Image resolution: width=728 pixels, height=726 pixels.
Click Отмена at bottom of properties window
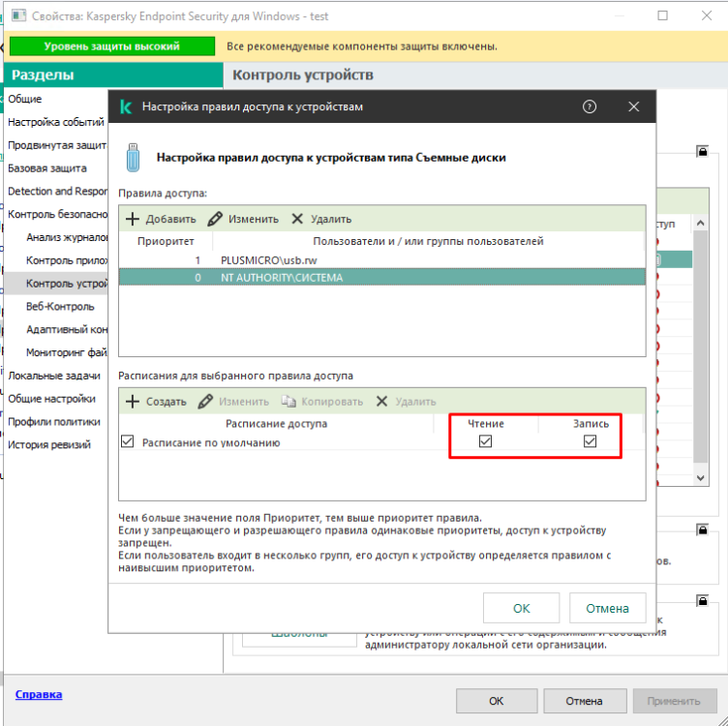[x=585, y=701]
